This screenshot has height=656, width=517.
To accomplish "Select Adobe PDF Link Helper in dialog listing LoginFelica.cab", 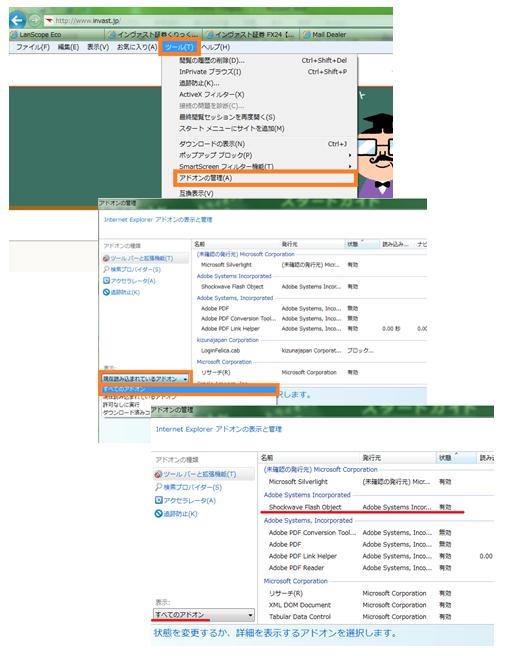I will [x=310, y=329].
